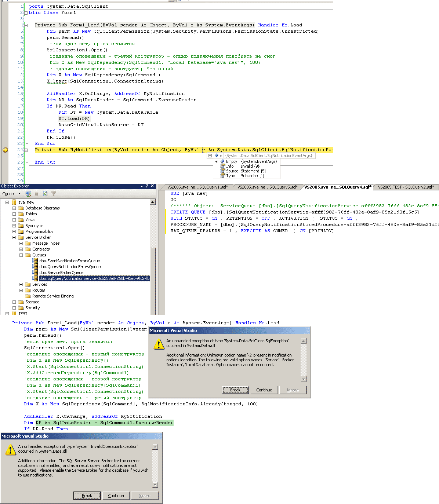Click the queue icon beside dbo.QueryNotificationErrorsQueue
Viewport: 439px width, 504px height.
tap(35, 267)
